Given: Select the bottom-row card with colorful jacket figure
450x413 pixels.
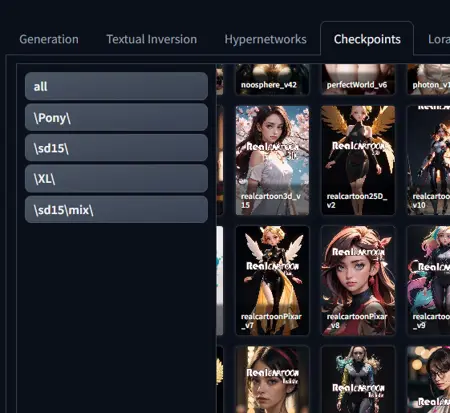Looking at the screenshot, I should (x=358, y=379).
